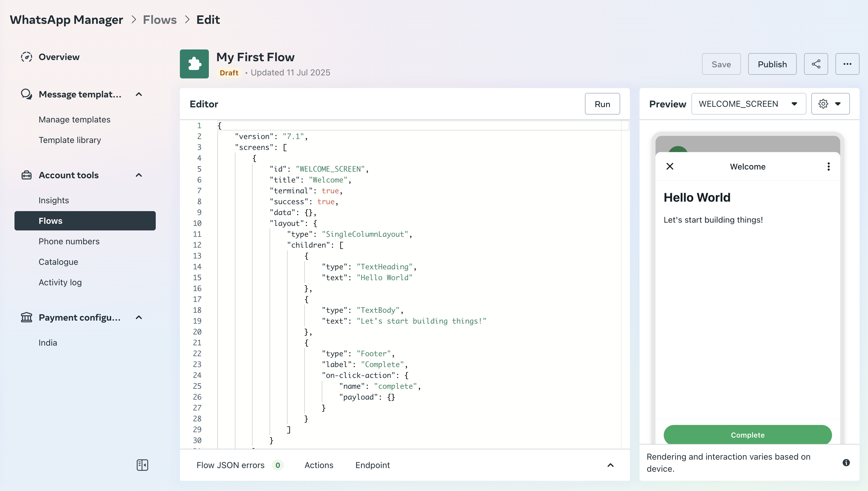868x491 pixels.
Task: Go to the Flows breadcrumb
Action: point(160,20)
